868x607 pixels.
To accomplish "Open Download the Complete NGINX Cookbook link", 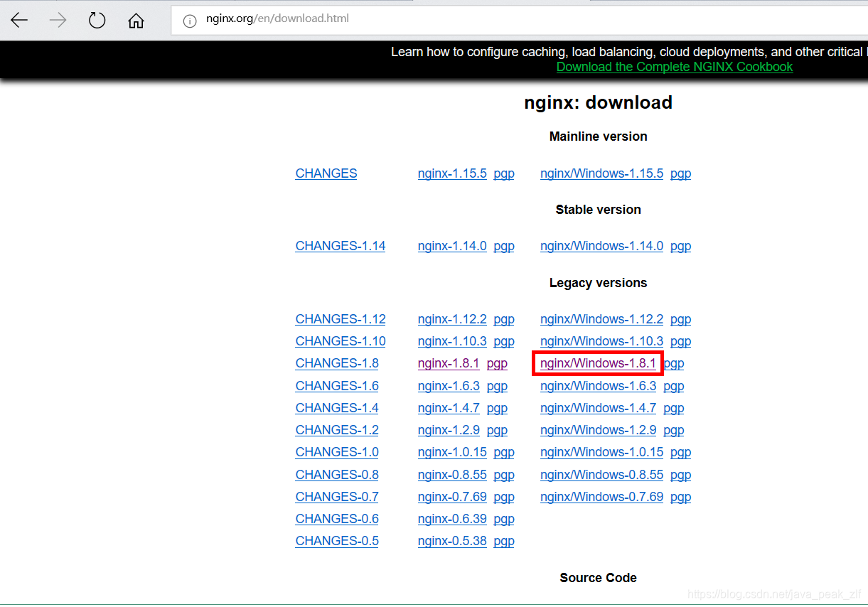I will tap(675, 67).
